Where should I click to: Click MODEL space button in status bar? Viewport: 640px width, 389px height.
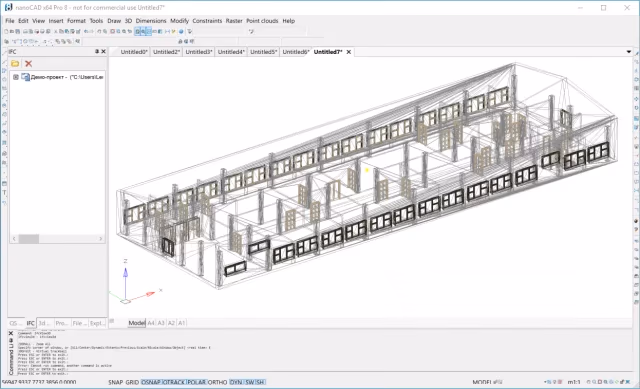pyautogui.click(x=482, y=382)
